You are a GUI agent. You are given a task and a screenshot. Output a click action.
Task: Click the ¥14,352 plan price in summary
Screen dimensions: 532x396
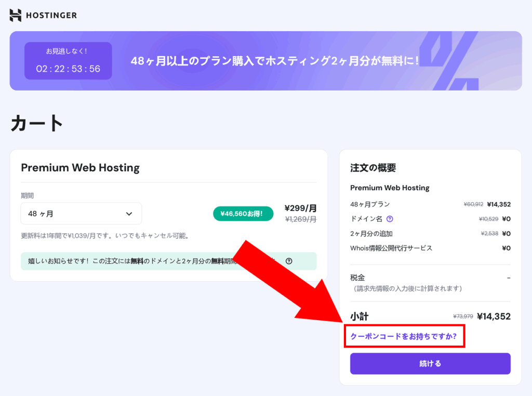[499, 204]
